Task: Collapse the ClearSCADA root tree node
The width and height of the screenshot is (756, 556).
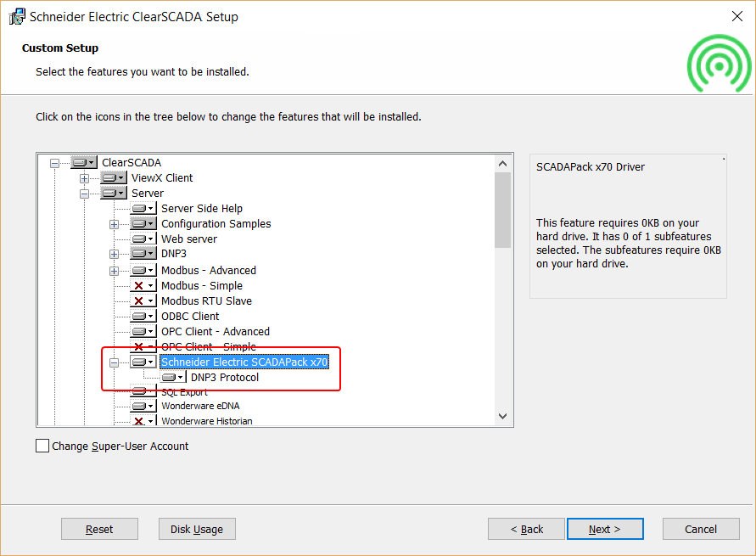Action: 54,163
